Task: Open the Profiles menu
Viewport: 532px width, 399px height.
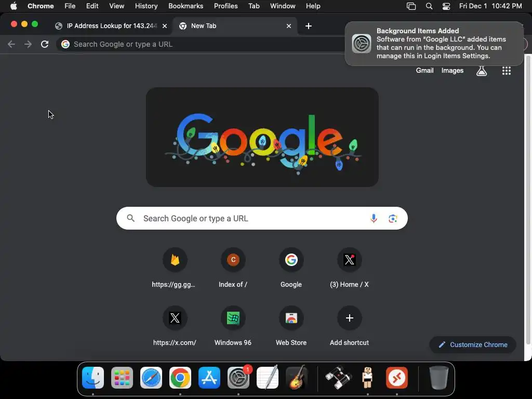Action: click(x=225, y=6)
